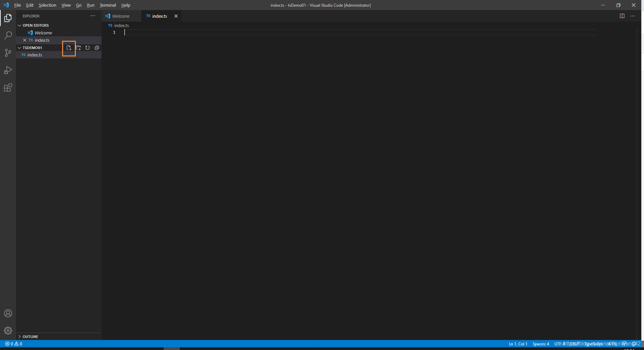Click the VS Code logo in title bar
Screen dimensions: 644x350
(x=6, y=5)
